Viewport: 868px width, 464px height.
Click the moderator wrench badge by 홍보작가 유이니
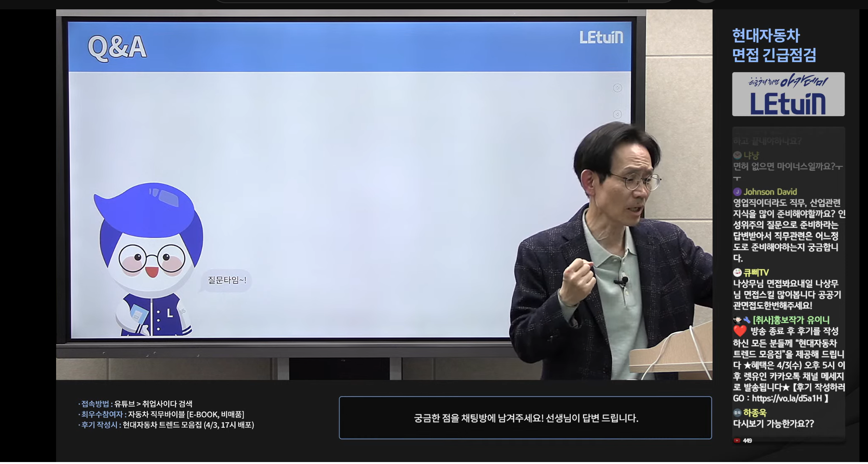click(x=747, y=320)
